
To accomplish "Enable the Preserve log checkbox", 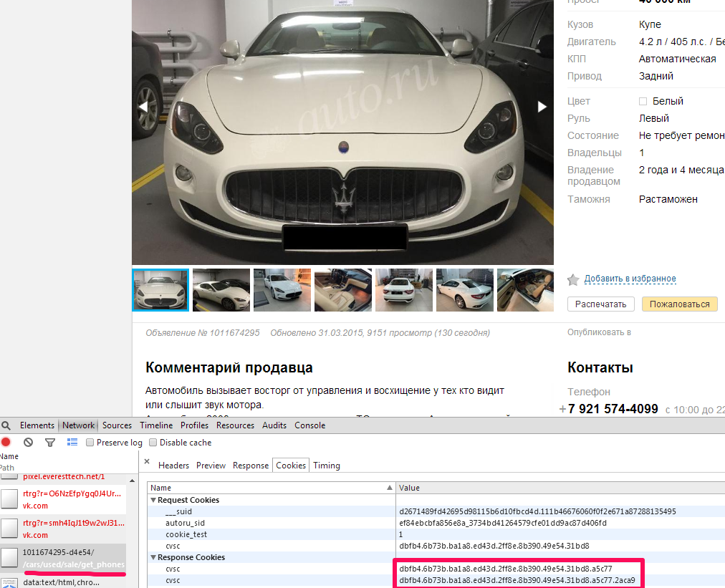I will 90,443.
